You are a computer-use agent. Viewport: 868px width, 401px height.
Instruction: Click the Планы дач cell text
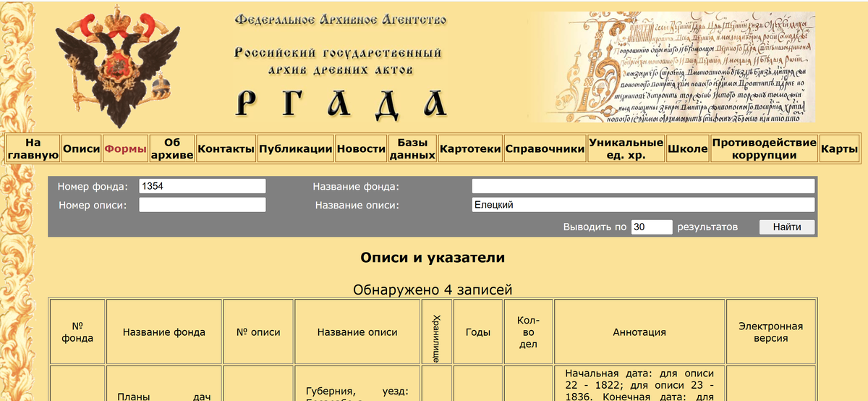click(x=164, y=397)
